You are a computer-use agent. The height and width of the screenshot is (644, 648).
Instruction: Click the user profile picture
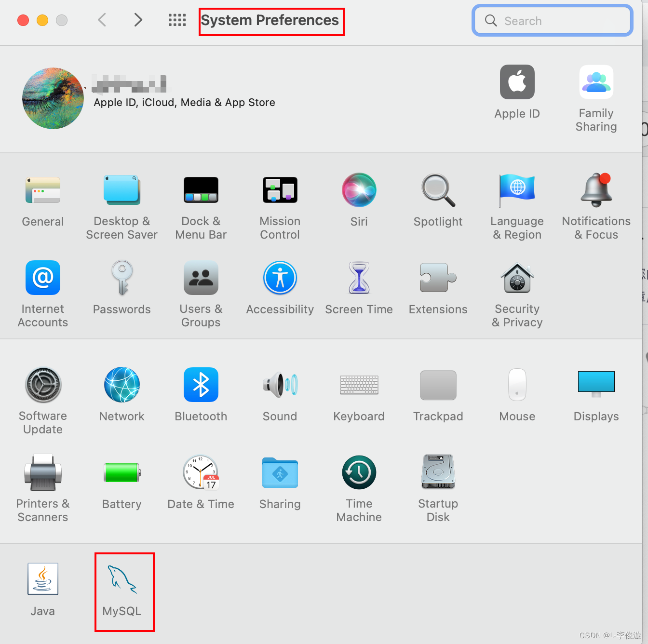click(x=53, y=98)
